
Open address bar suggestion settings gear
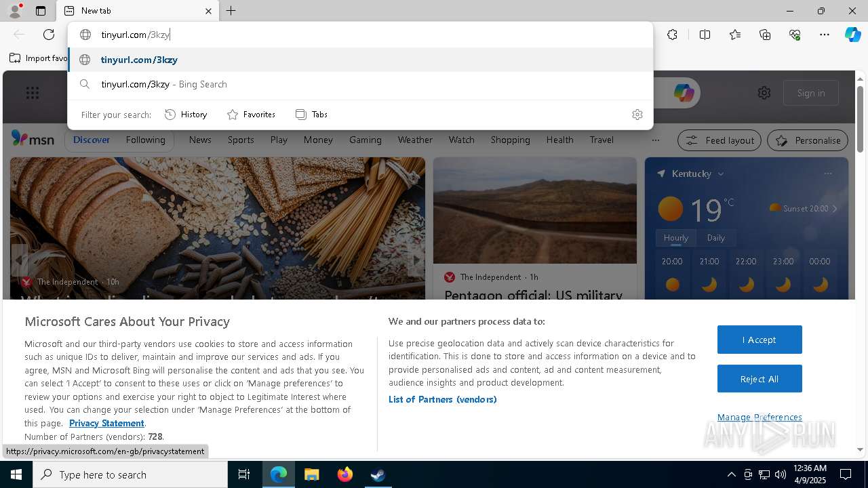click(x=637, y=115)
